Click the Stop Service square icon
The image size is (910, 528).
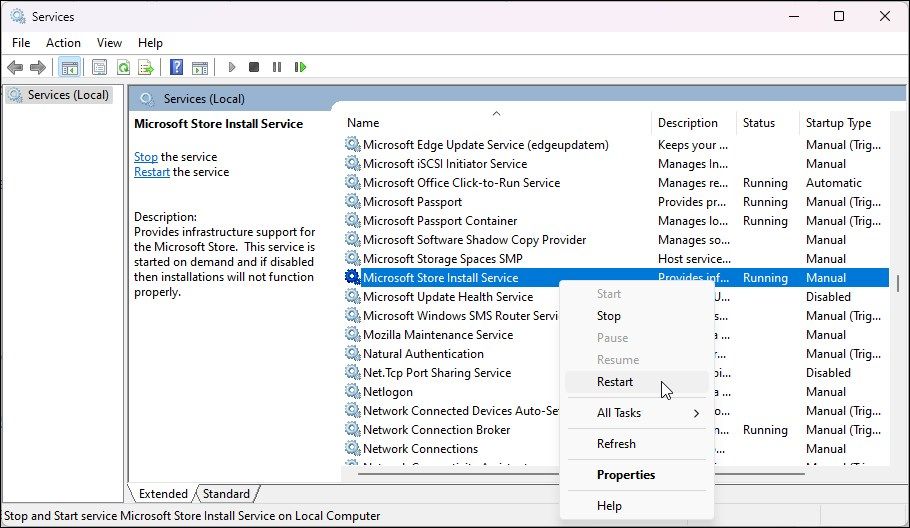[254, 67]
